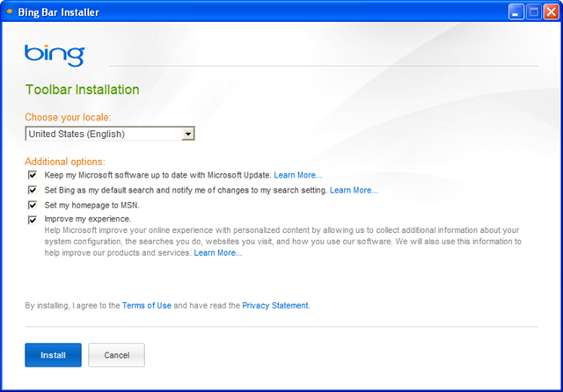Click the Help Microsoft improve description text
Viewport: 563px width, 392px height.
[283, 242]
